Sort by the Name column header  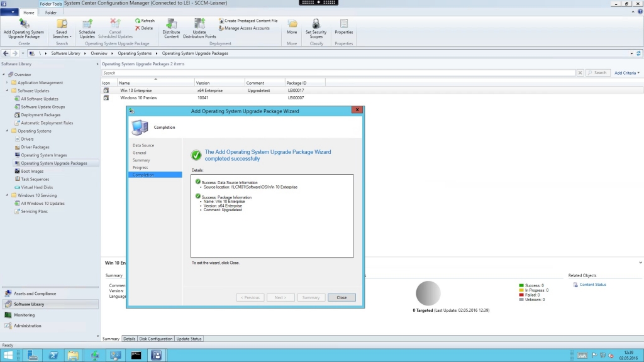156,83
